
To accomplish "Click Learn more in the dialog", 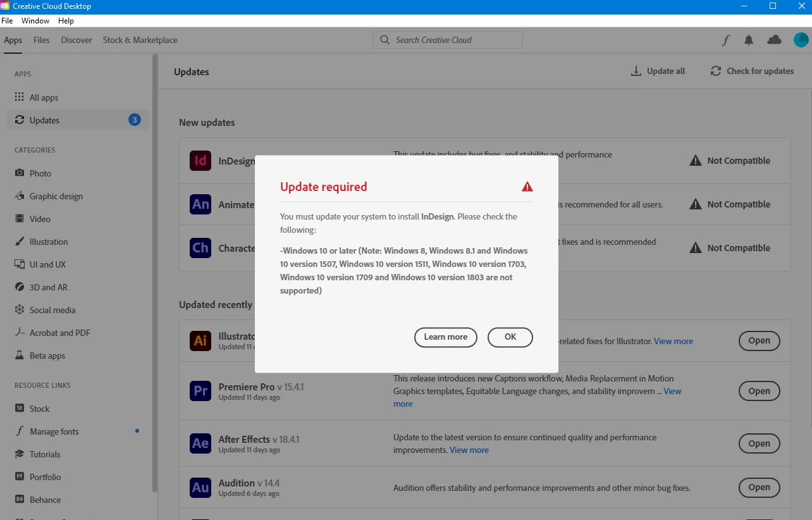I will pos(446,337).
